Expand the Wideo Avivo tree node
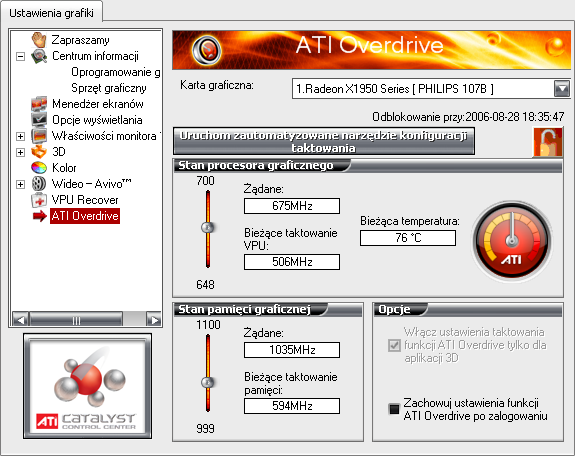 coord(21,184)
